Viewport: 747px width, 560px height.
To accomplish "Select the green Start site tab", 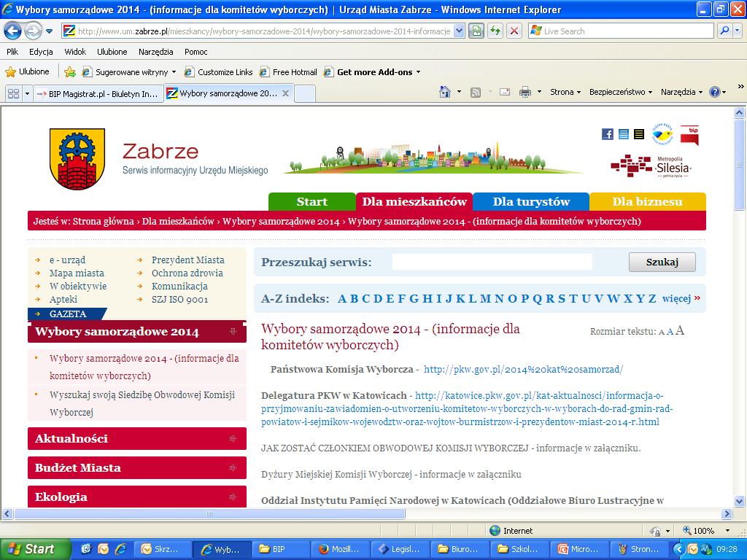I will (312, 202).
